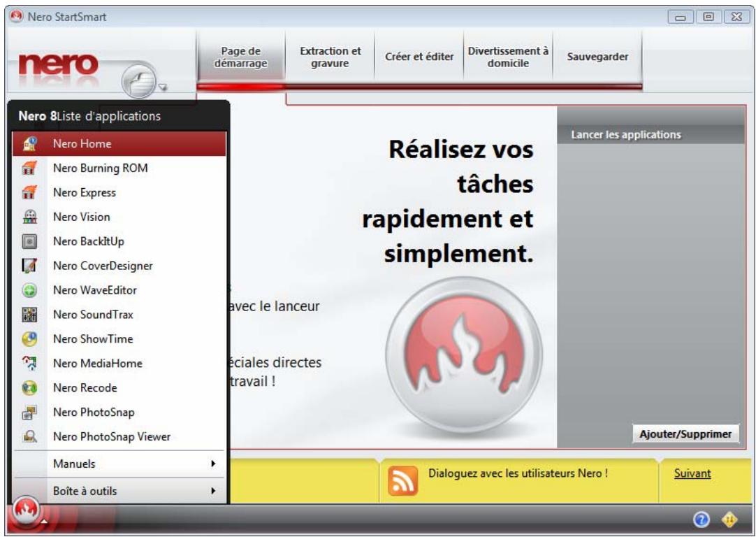
Task: Switch to Extraction et gravure tab
Action: click(x=330, y=57)
